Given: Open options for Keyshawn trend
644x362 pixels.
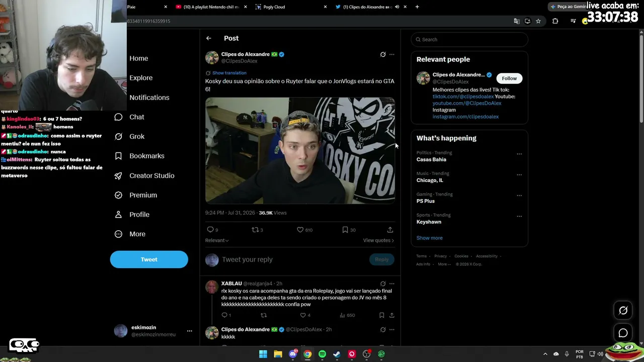Looking at the screenshot, I should [519, 216].
